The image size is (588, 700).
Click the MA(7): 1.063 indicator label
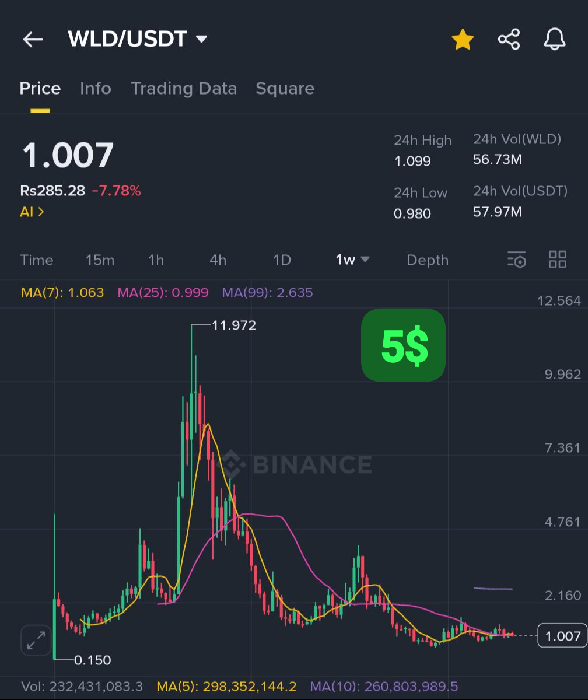[62, 292]
